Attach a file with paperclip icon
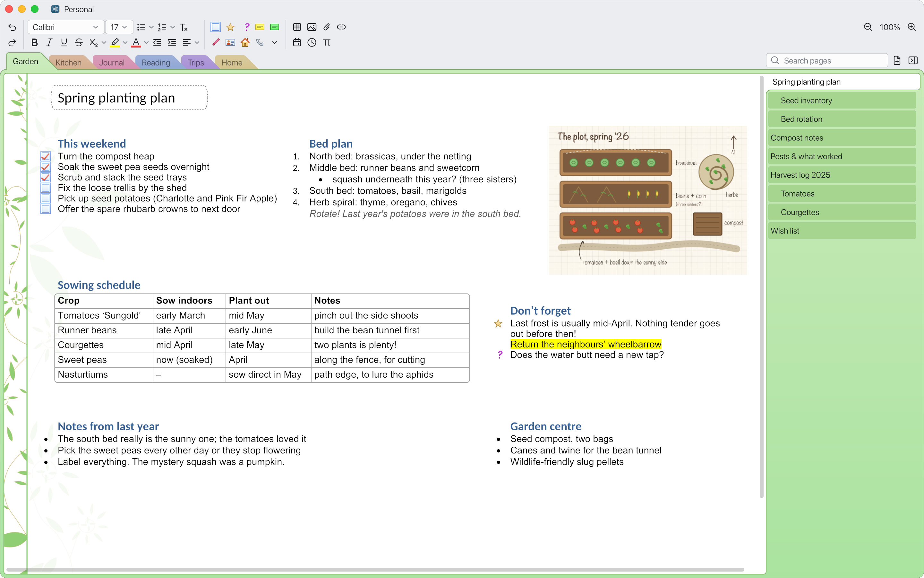Viewport: 924px width, 578px height. [327, 27]
